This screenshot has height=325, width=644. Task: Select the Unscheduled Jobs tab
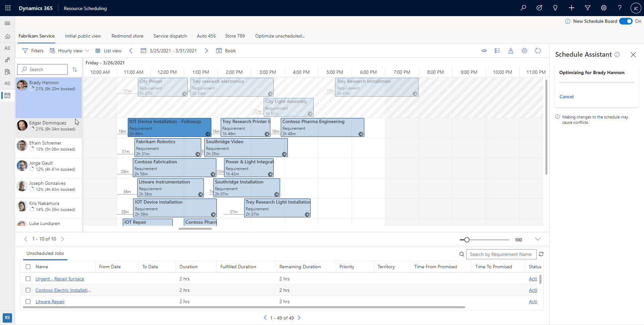45,253
